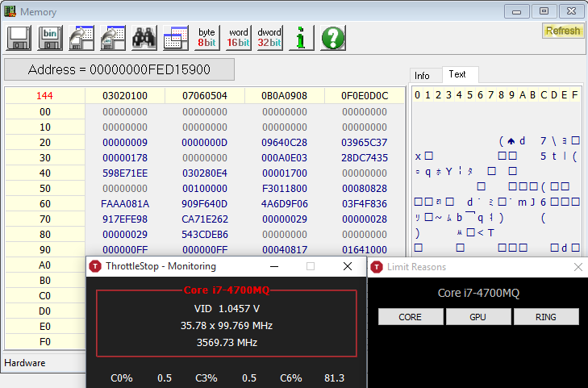Switch to word 16bit view
Viewport: 588px width, 388px height.
(x=238, y=38)
